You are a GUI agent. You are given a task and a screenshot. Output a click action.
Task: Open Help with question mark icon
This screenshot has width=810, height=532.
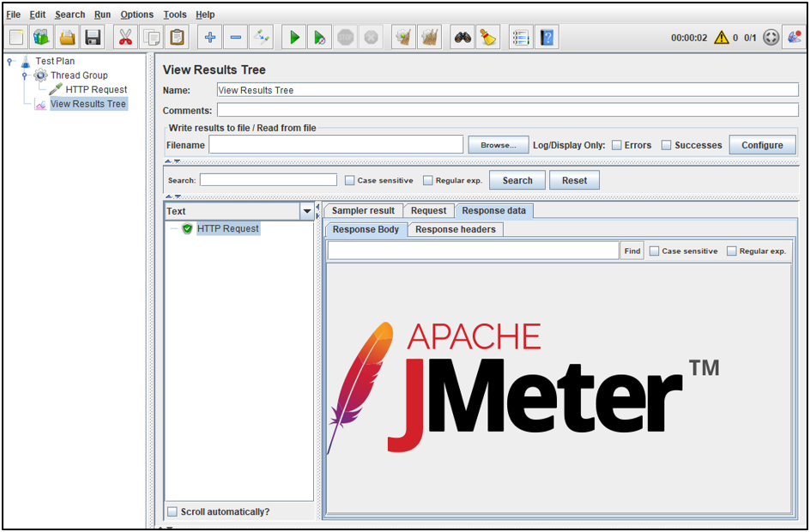[x=547, y=38]
